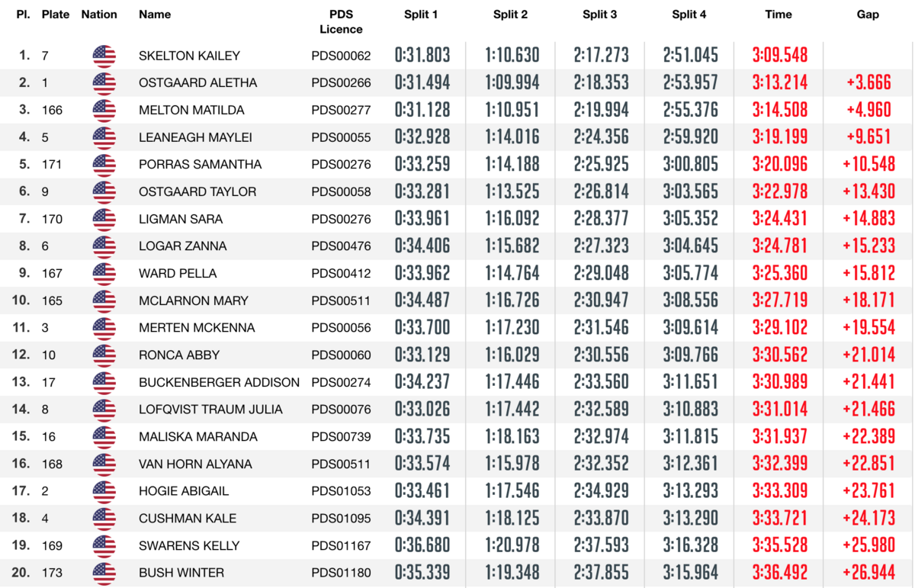Image resolution: width=915 pixels, height=588 pixels.
Task: Click the flag icon beside SKELTON KAILEY
Action: click(104, 56)
